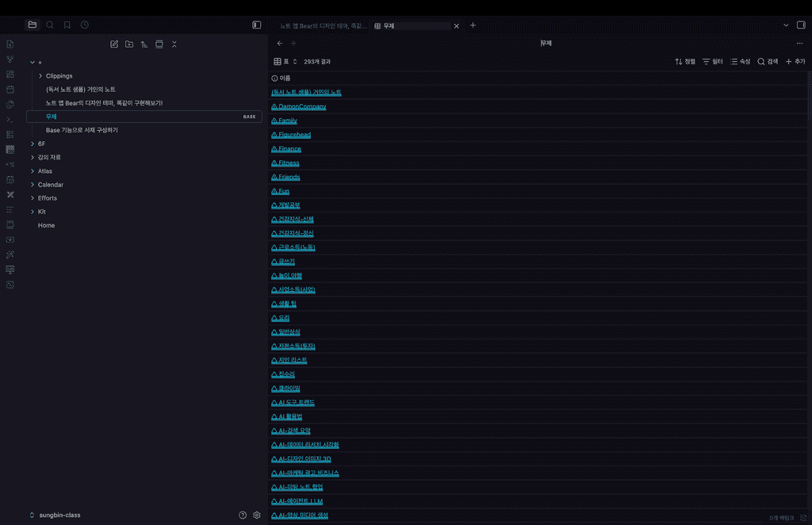Click the dice icon at ribbon bottom
812x525 pixels.
point(10,284)
